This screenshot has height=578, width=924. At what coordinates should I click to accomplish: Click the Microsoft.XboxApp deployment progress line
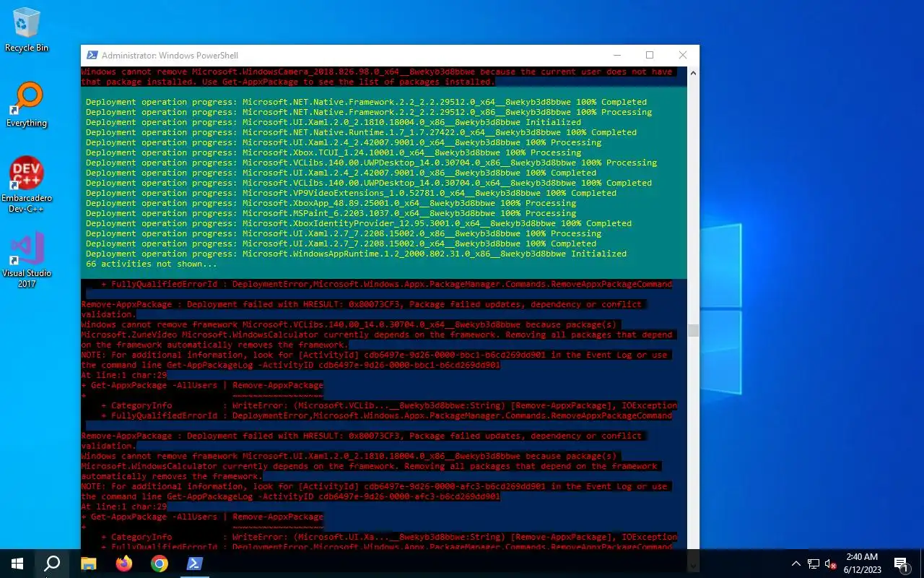coord(331,203)
